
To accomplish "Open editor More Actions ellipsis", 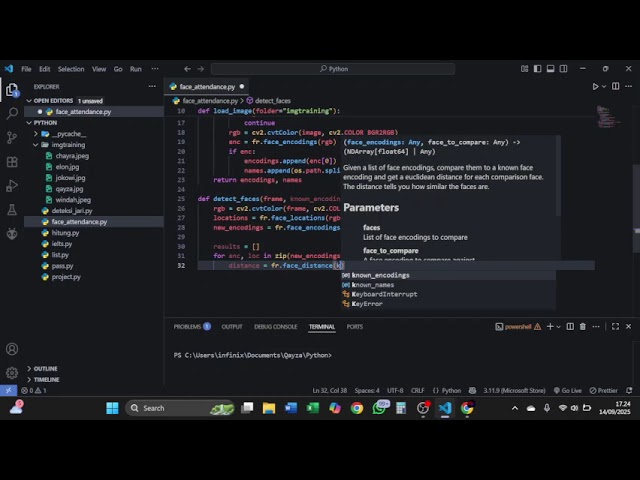I will tap(629, 86).
